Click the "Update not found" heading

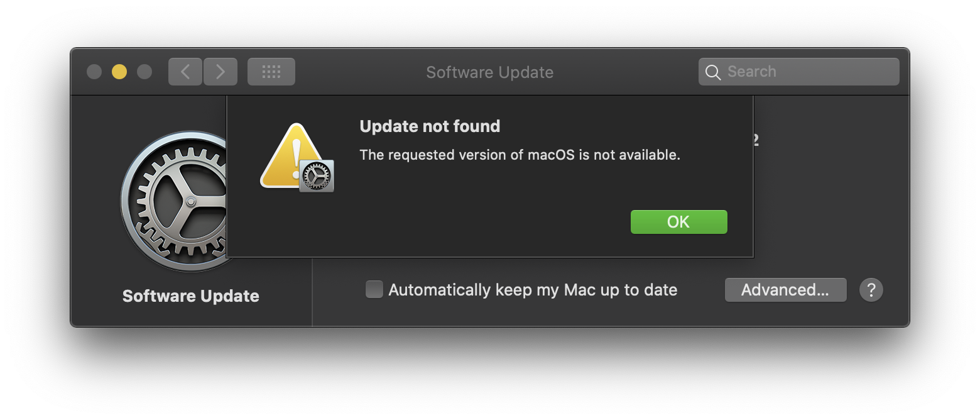pyautogui.click(x=430, y=126)
